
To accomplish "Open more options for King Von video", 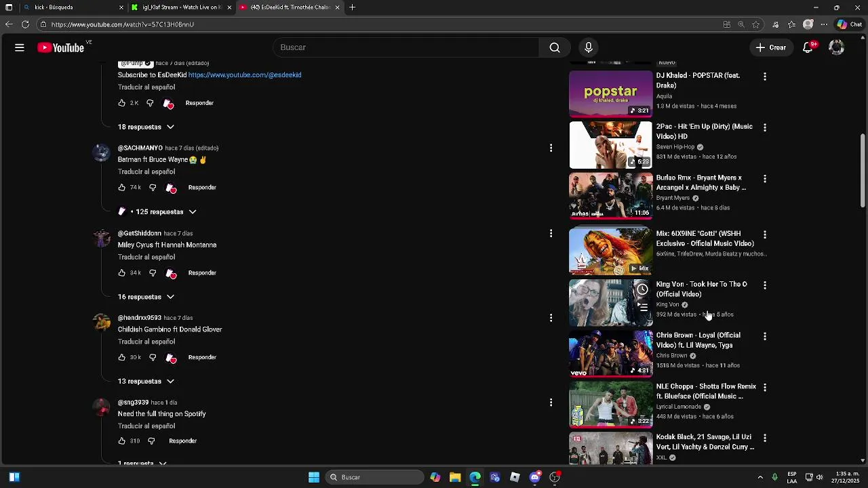I will (x=765, y=285).
